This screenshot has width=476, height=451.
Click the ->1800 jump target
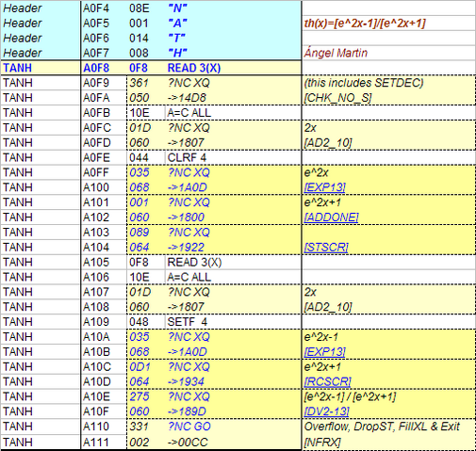(x=186, y=217)
